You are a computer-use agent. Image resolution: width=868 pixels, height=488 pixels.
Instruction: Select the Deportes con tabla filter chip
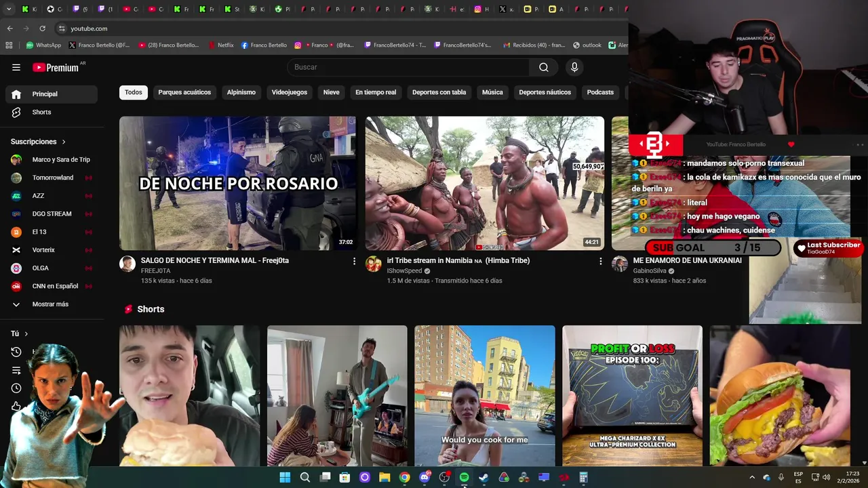[439, 92]
